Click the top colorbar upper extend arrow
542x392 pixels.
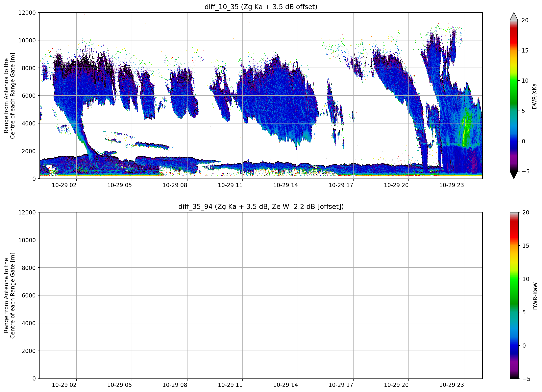tap(514, 16)
